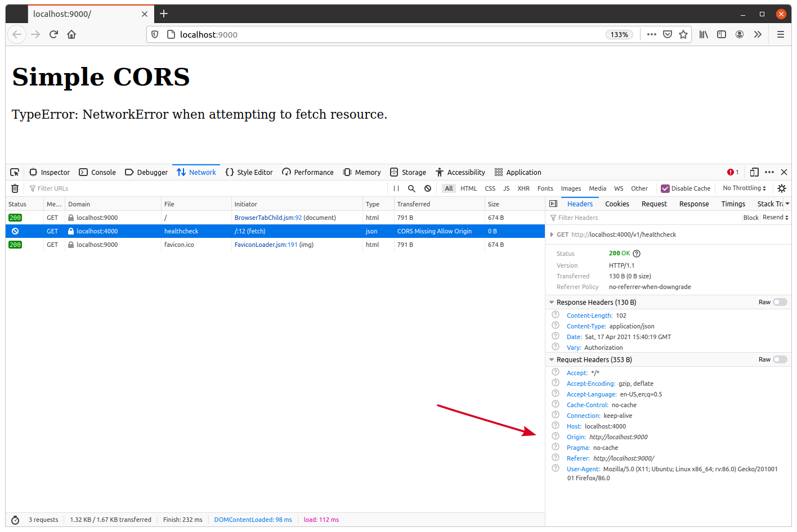The height and width of the screenshot is (532, 797).
Task: Bookmark page with star icon
Action: 683,34
